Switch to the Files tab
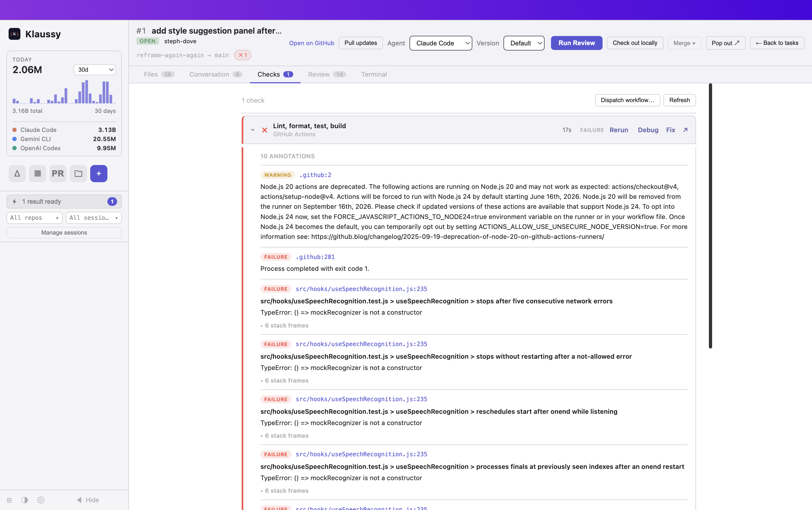Image resolution: width=812 pixels, height=510 pixels. pos(159,74)
